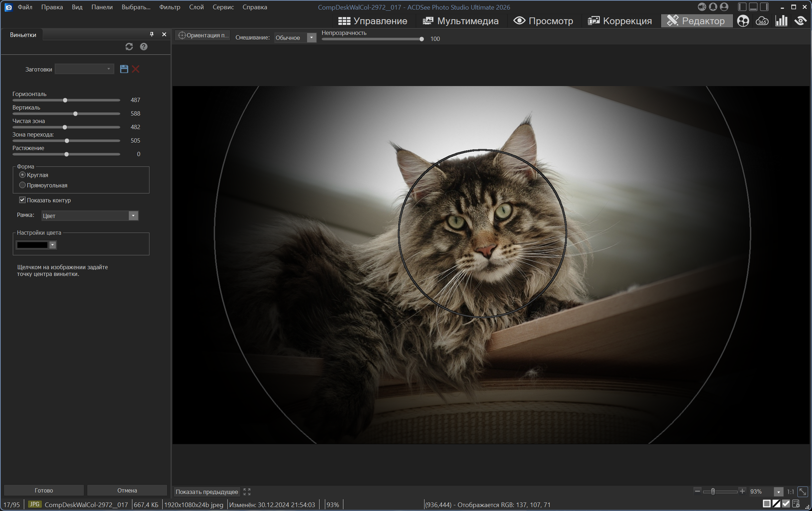The width and height of the screenshot is (812, 511).
Task: Pin the Виньетки panel
Action: [151, 35]
